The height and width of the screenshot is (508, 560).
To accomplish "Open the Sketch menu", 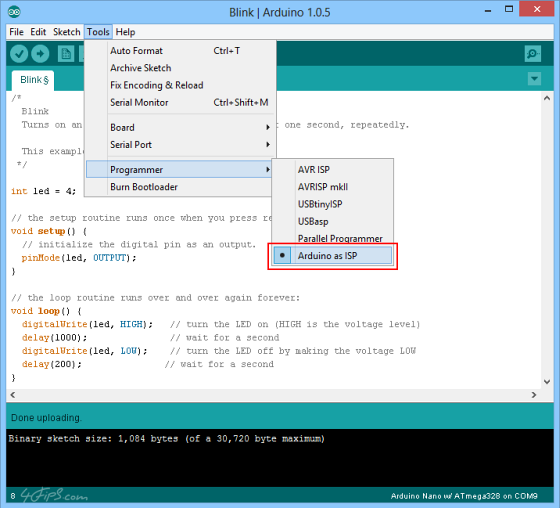I will pyautogui.click(x=66, y=32).
